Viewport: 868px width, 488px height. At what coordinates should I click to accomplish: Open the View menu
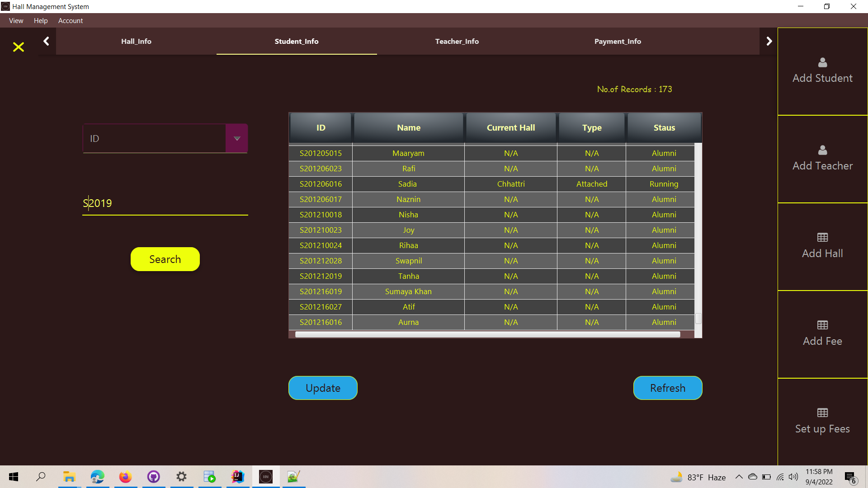[16, 21]
